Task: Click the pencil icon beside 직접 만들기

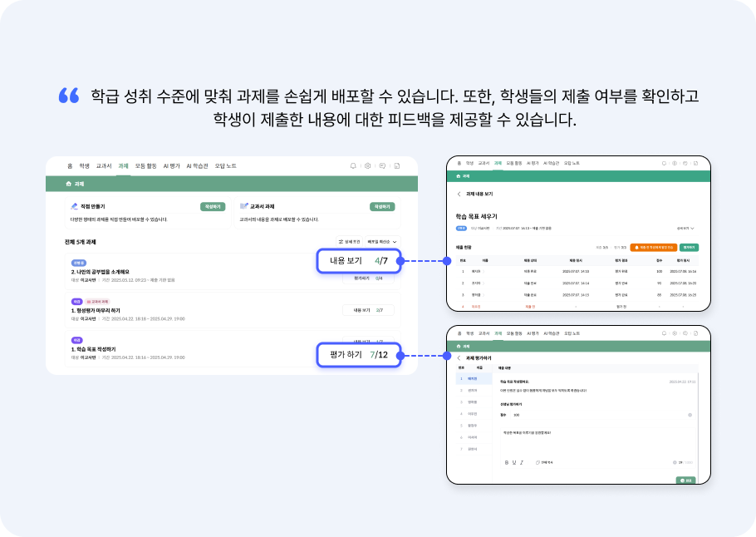Action: (73, 204)
